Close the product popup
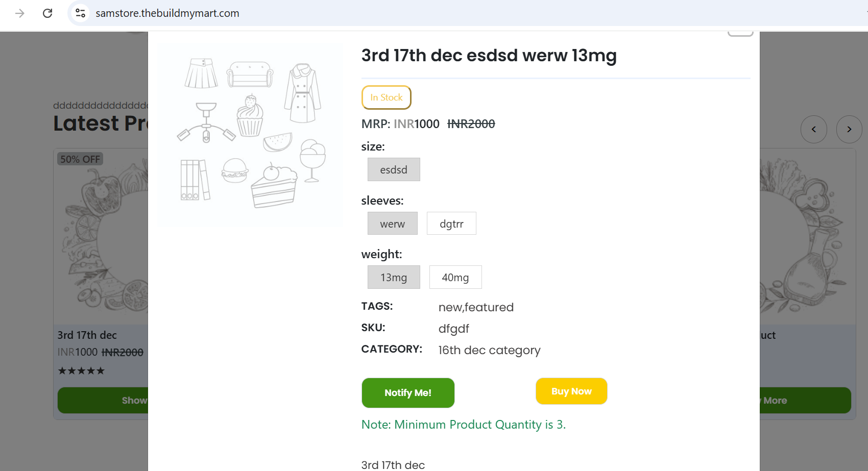This screenshot has width=868, height=471. click(x=740, y=33)
